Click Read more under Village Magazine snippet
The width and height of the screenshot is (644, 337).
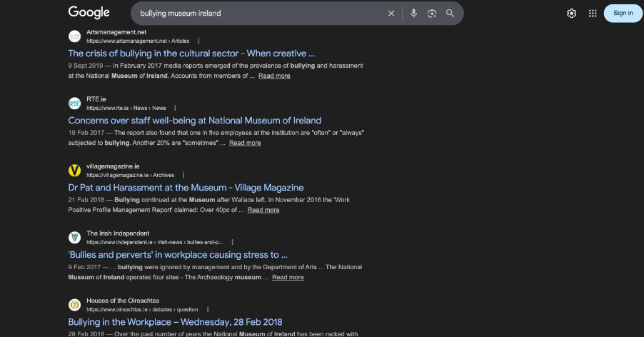[263, 210]
